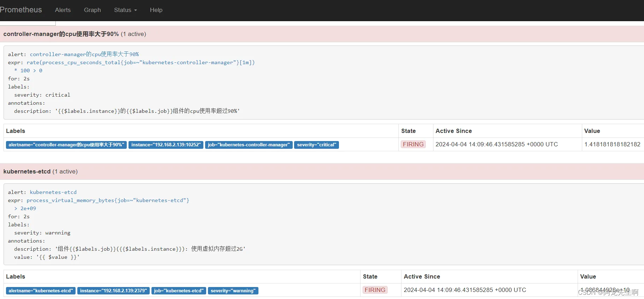Open the Prometheus home brand link
The height and width of the screenshot is (299, 644).
coord(20,10)
